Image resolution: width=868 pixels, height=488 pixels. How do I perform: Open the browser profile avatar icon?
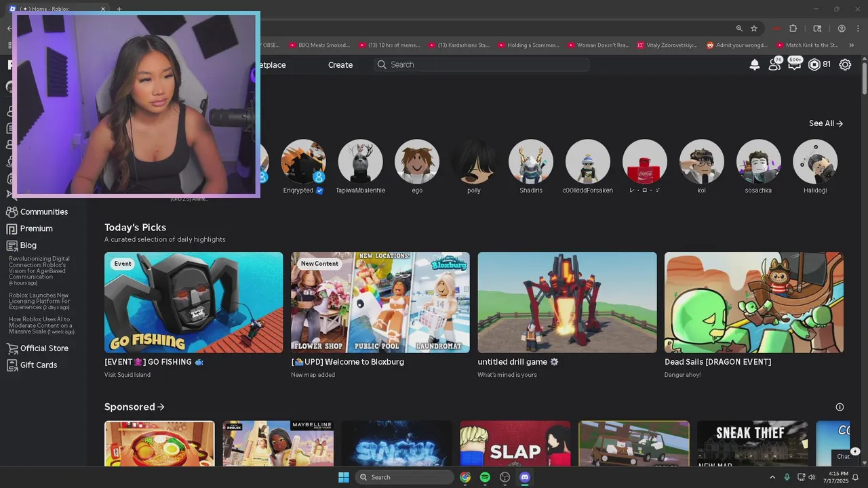842,28
